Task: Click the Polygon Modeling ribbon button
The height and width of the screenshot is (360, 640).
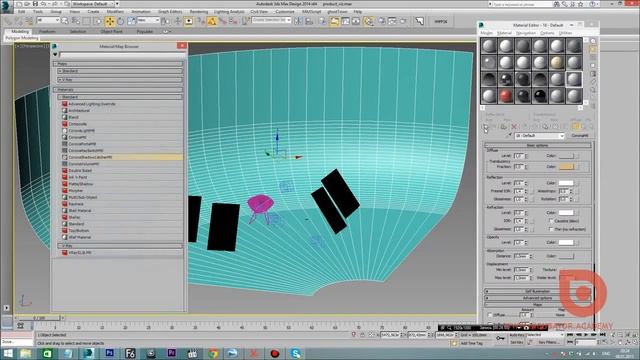Action: click(x=22, y=38)
